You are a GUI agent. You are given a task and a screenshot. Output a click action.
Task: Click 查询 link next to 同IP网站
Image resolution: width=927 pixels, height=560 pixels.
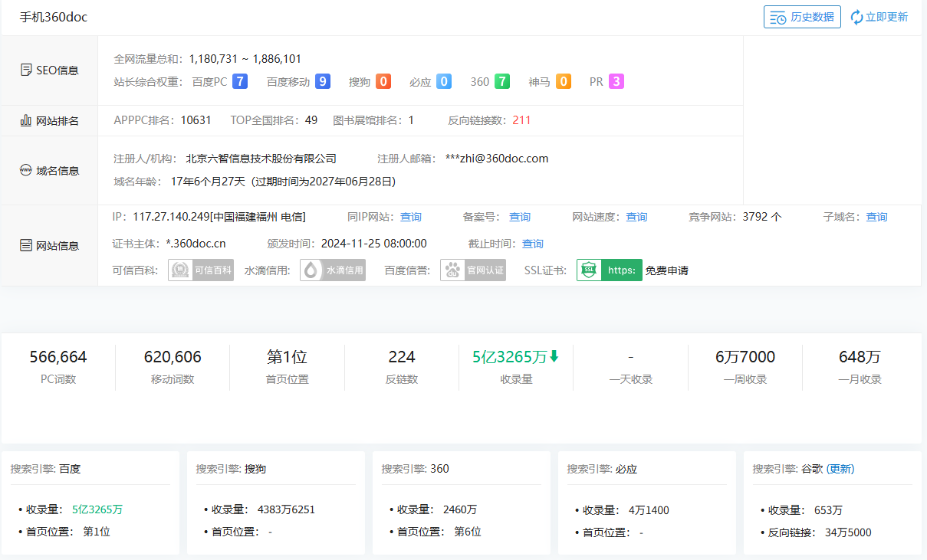[411, 217]
